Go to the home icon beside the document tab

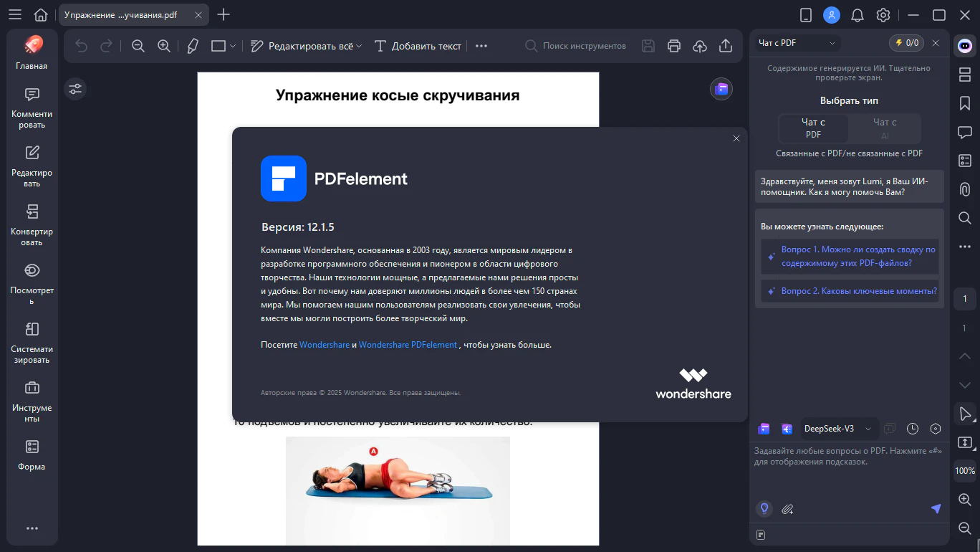click(x=41, y=14)
